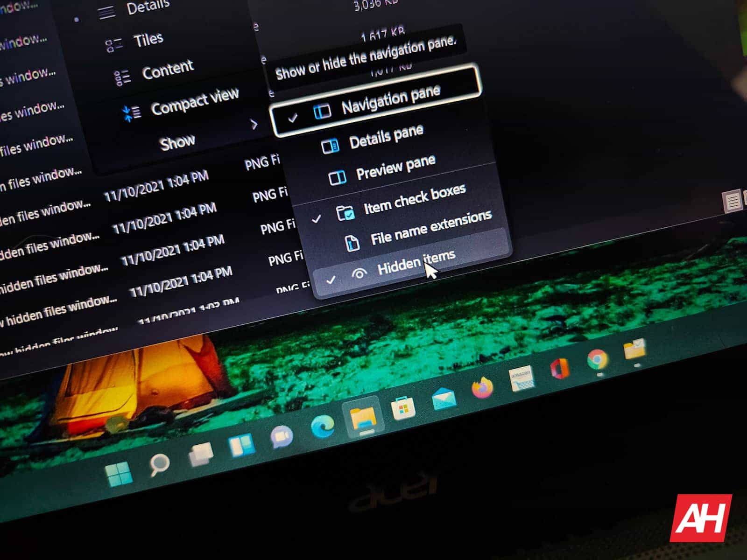The height and width of the screenshot is (560, 747).
Task: Click the Item check boxes folder icon
Action: (x=345, y=213)
